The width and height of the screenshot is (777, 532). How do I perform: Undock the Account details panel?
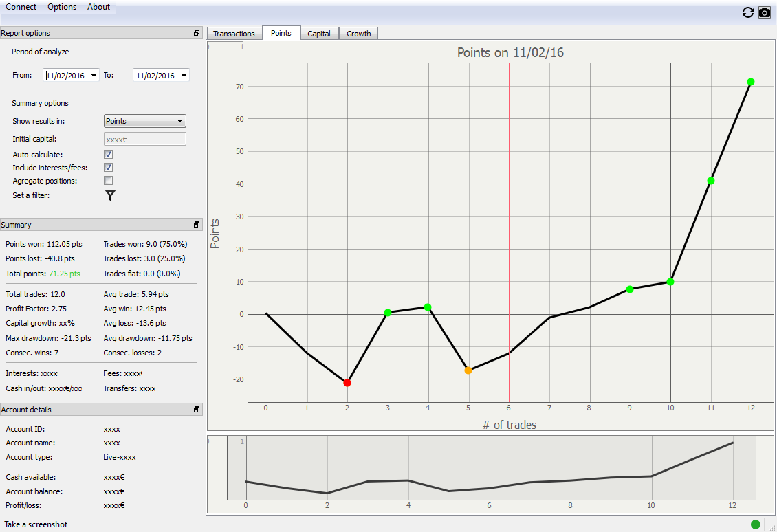coord(197,409)
